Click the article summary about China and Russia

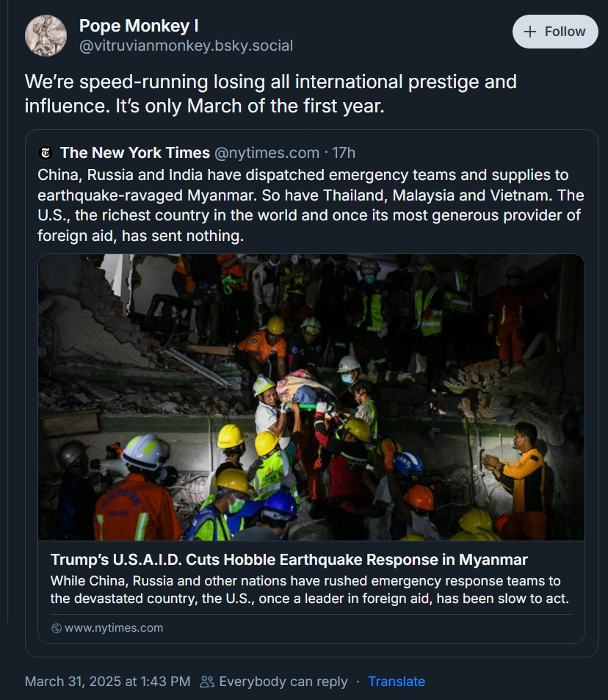click(x=310, y=590)
